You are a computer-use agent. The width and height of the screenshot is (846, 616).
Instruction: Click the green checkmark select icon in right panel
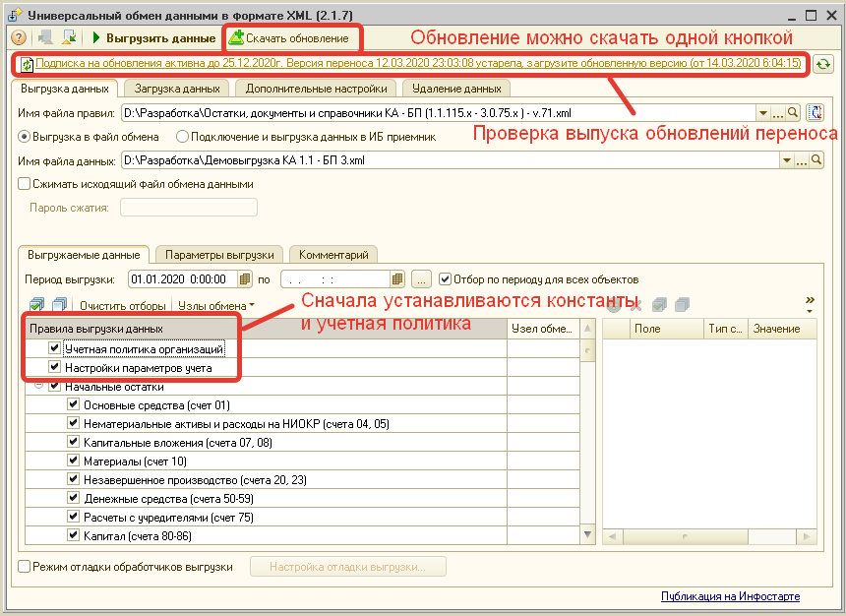(x=659, y=303)
